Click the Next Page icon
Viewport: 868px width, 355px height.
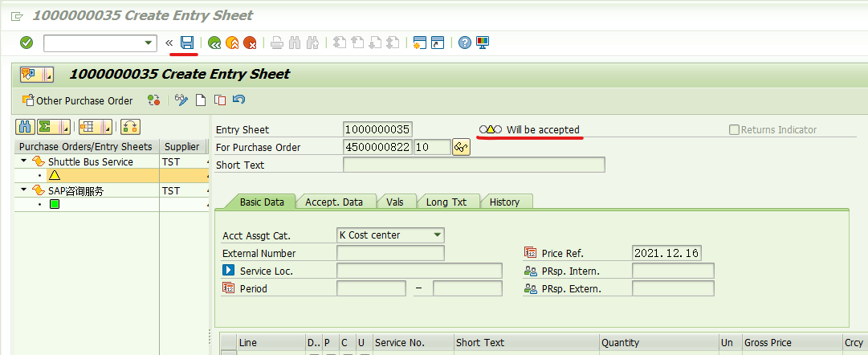coord(375,43)
